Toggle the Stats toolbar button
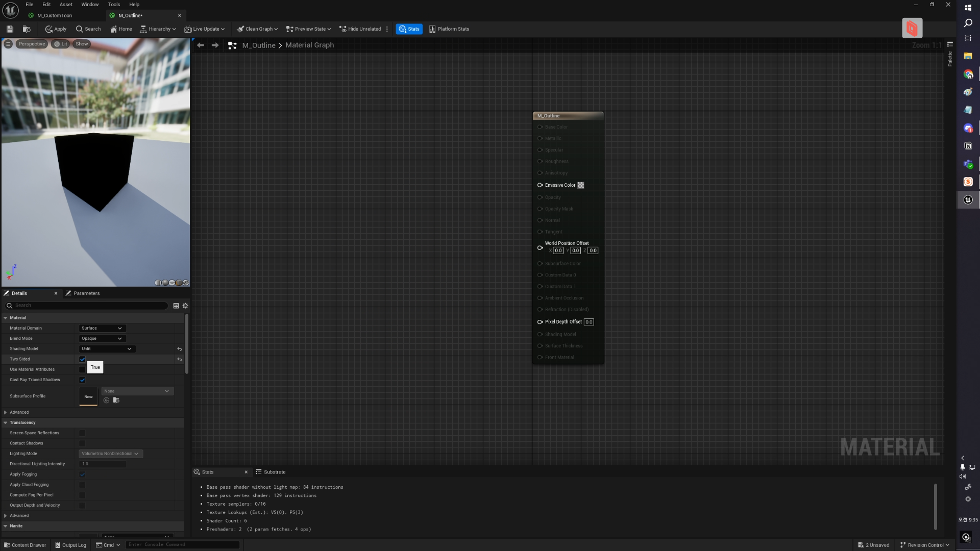The height and width of the screenshot is (551, 980). tap(409, 29)
